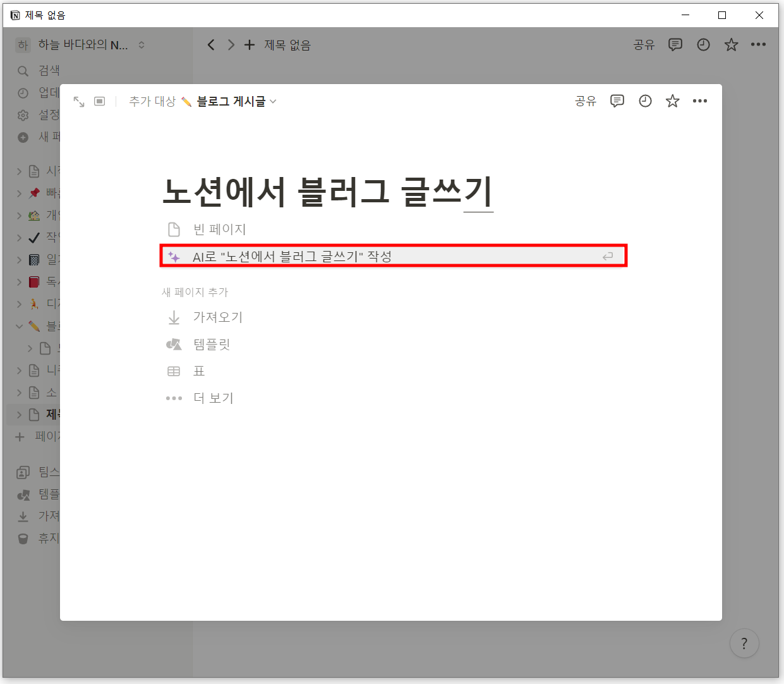Expand the calendar page in sidebar
Image resolution: width=784 pixels, height=684 pixels.
19,260
